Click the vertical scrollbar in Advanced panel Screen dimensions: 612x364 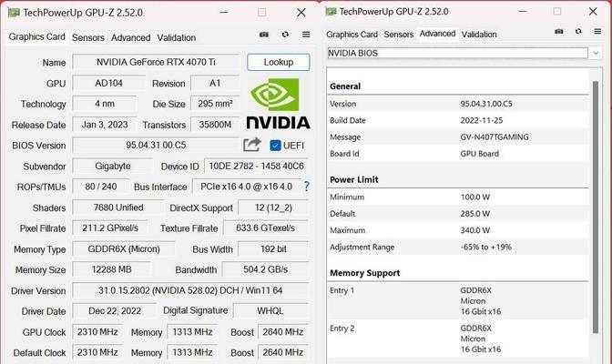tap(596, 207)
